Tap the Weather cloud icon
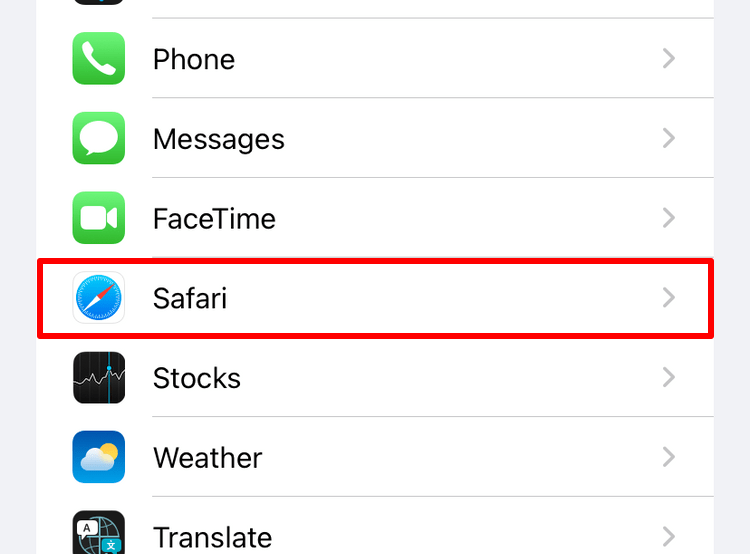 99,457
